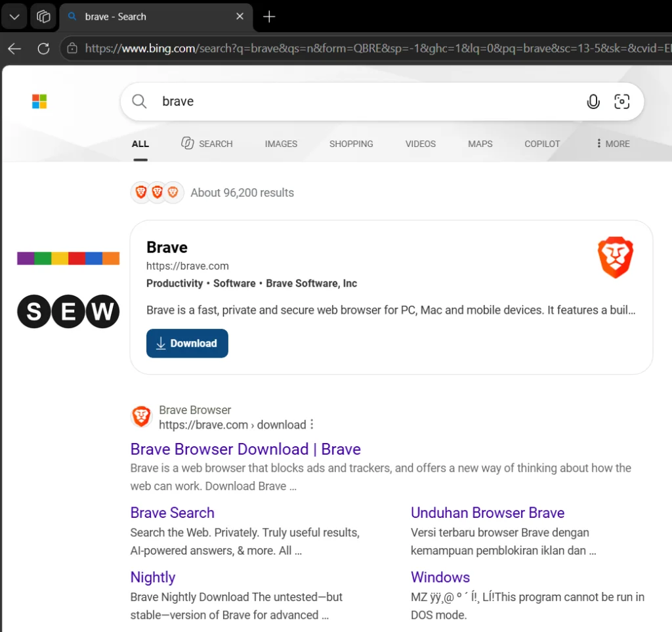672x632 pixels.
Task: Open visual search camera icon
Action: (x=622, y=102)
